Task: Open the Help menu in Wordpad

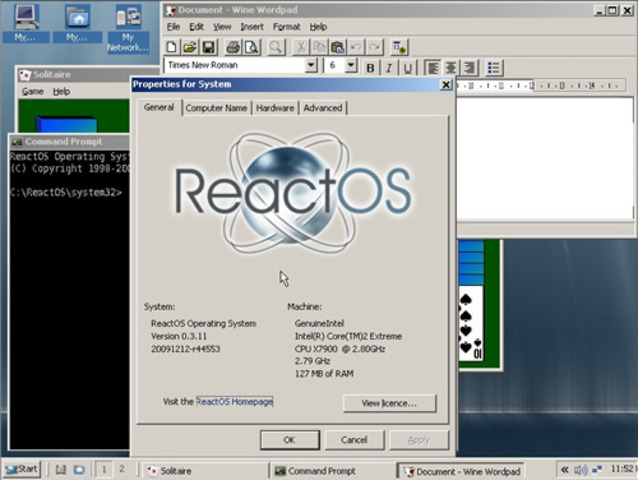Action: click(x=318, y=27)
